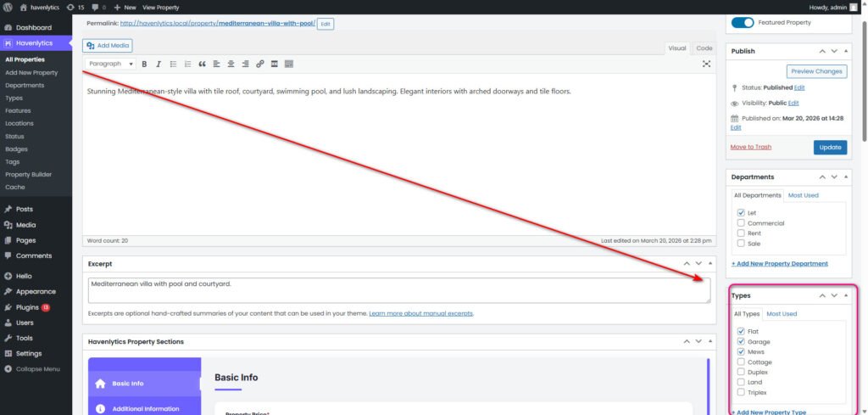Screen dimensions: 868x415
Task: Click the Add Media button
Action: coord(108,46)
